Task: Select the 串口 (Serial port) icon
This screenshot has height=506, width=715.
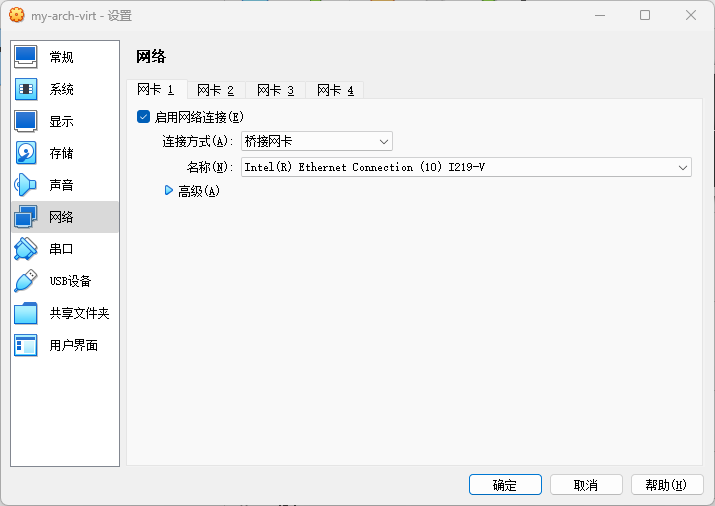Action: [26, 249]
